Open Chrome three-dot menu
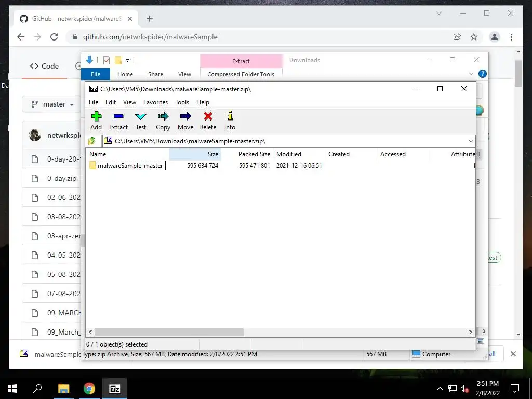This screenshot has height=399, width=532. tap(511, 37)
